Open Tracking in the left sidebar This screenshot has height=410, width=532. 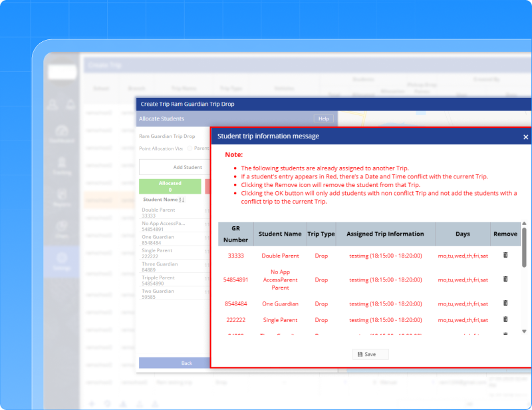pos(62,166)
